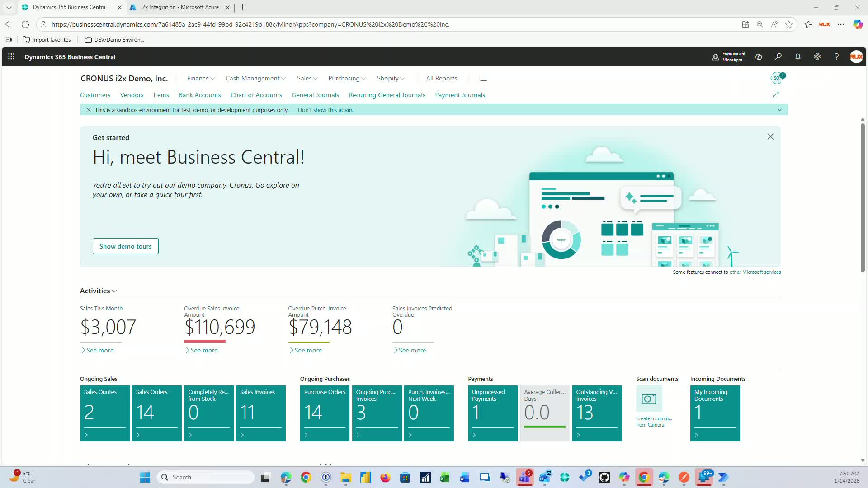
Task: Click Don't show this again link
Action: coord(325,110)
